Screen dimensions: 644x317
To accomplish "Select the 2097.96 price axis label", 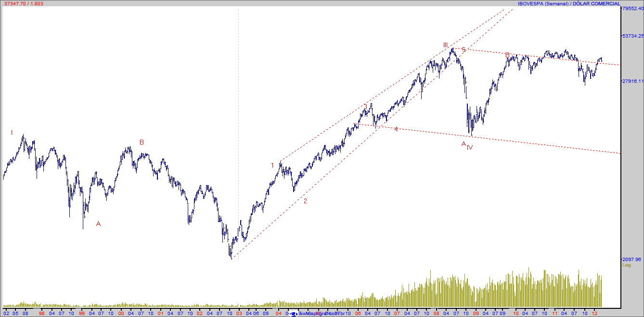I will [632, 259].
